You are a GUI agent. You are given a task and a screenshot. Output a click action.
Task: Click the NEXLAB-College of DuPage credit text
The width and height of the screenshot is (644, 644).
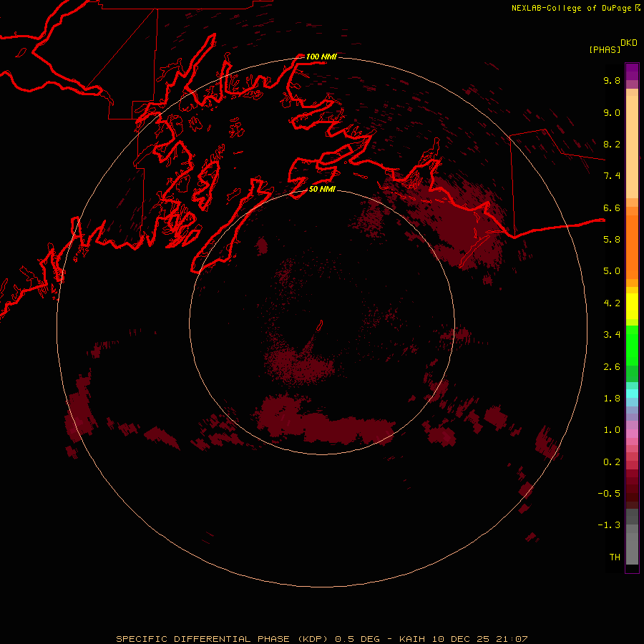(x=571, y=8)
